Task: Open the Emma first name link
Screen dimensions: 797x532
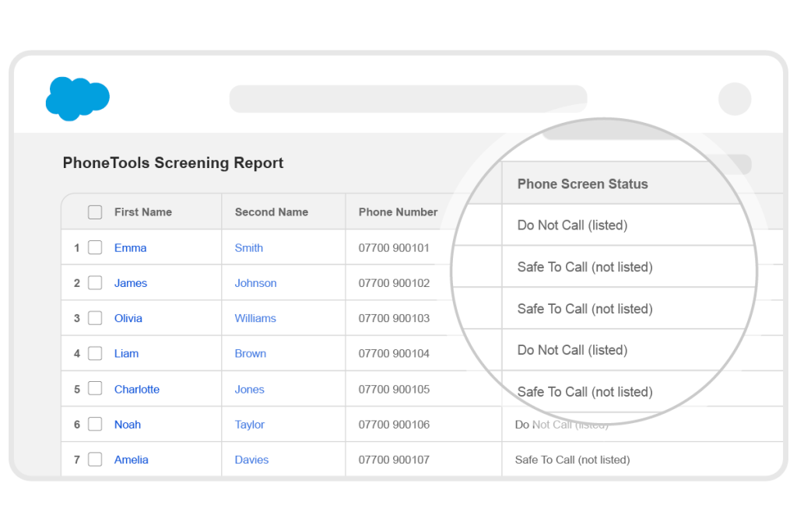Action: click(130, 248)
